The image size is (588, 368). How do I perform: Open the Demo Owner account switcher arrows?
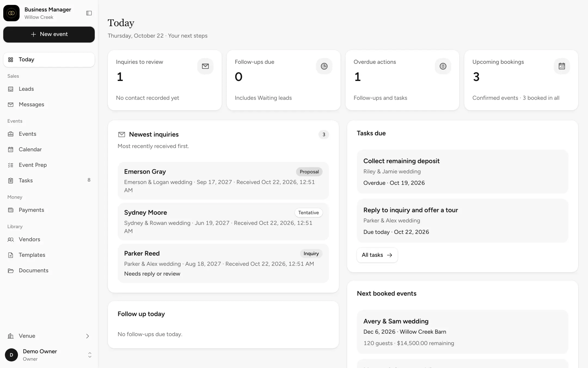[90, 355]
